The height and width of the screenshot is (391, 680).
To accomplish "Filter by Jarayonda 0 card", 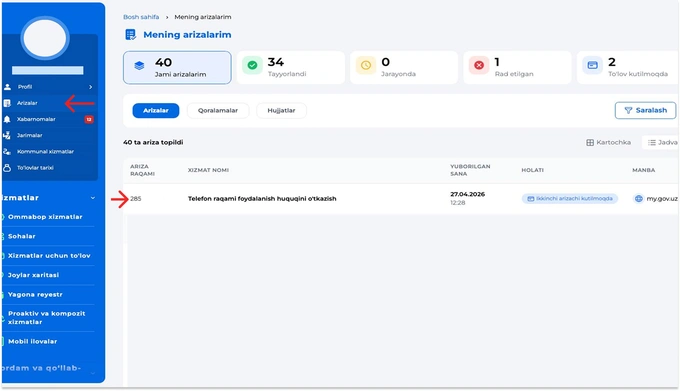I will click(404, 68).
